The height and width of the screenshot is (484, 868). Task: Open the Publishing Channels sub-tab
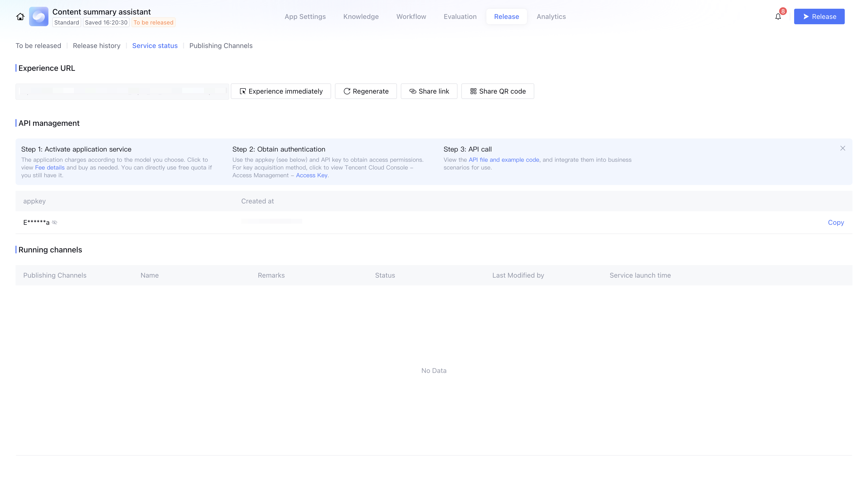point(221,46)
